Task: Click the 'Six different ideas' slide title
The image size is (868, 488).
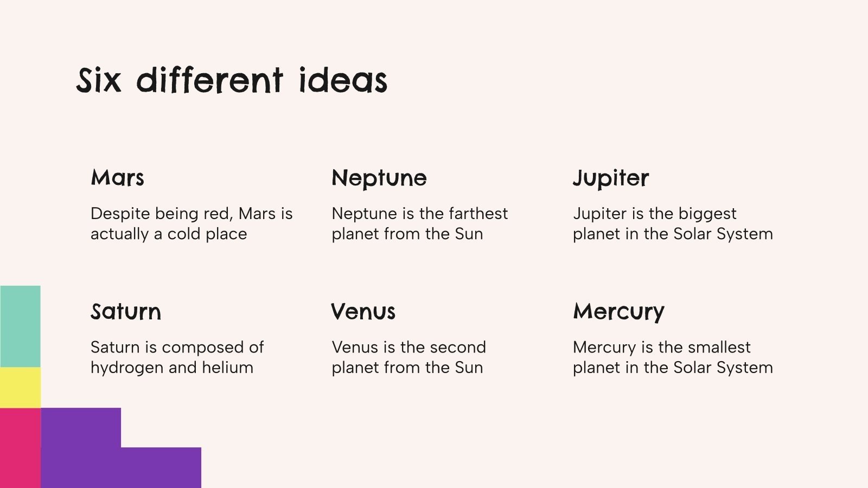Action: coord(231,81)
